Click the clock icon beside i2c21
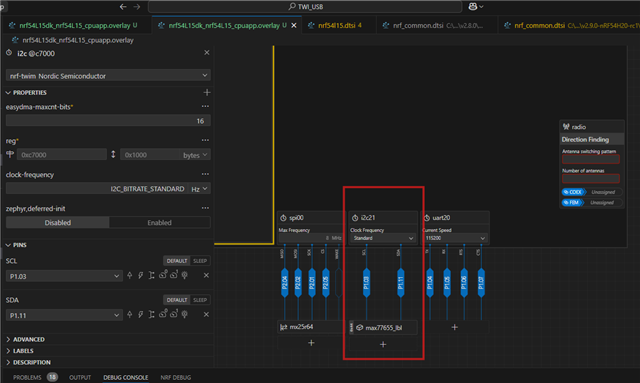The height and width of the screenshot is (383, 640). [x=355, y=218]
